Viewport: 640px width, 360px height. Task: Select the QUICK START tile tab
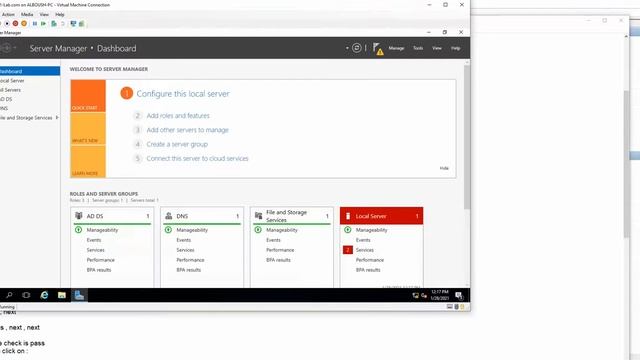tap(88, 96)
